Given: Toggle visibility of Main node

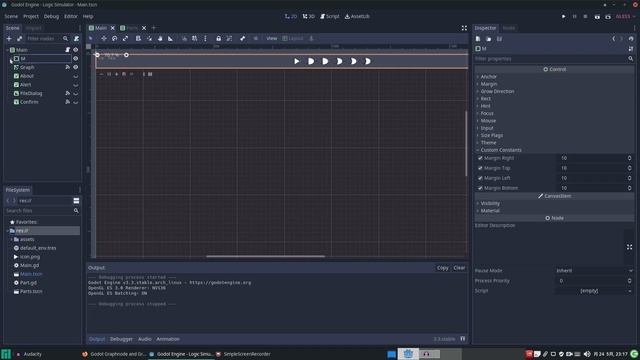Looking at the screenshot, I should point(76,50).
